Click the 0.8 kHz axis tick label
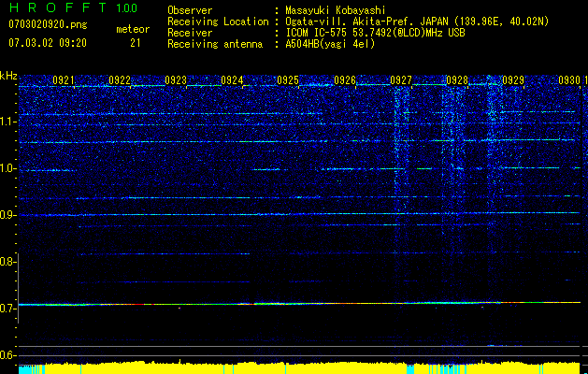This screenshot has width=588, height=374. pos(7,262)
